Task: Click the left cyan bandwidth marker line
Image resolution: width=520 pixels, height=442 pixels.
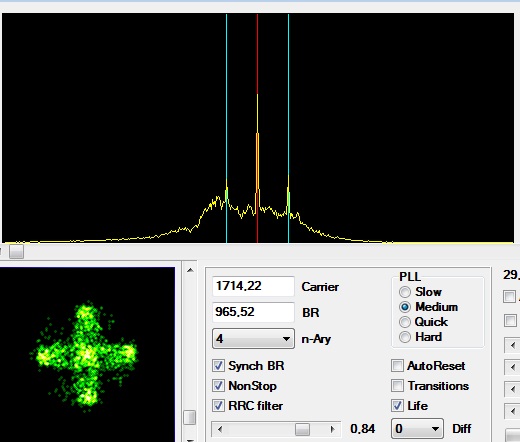Action: click(227, 128)
